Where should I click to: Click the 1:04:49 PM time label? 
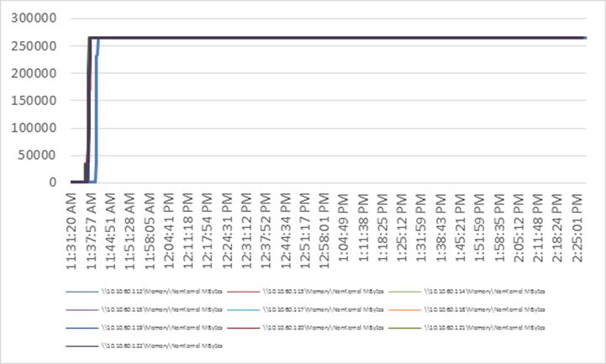click(344, 228)
